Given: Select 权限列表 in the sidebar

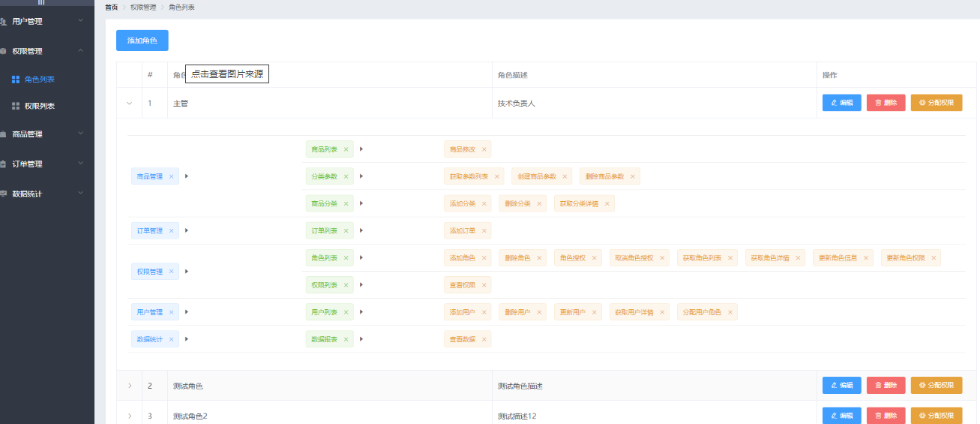Looking at the screenshot, I should 40,107.
